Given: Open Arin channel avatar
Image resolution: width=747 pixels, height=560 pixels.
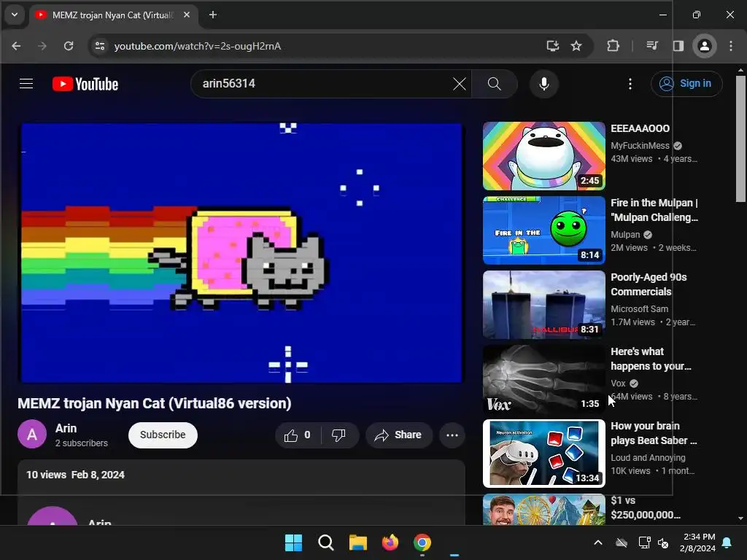Looking at the screenshot, I should coord(32,435).
